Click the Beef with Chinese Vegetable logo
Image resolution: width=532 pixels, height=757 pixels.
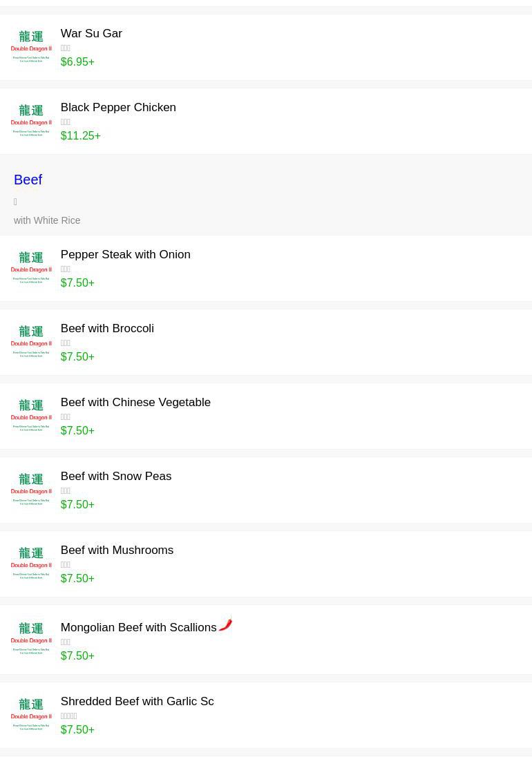tap(31, 416)
